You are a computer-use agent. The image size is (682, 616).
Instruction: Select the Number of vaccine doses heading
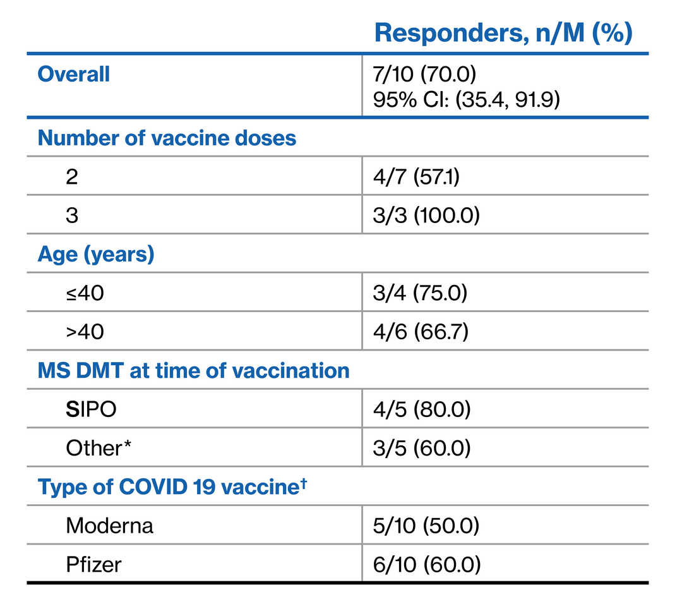click(x=167, y=138)
